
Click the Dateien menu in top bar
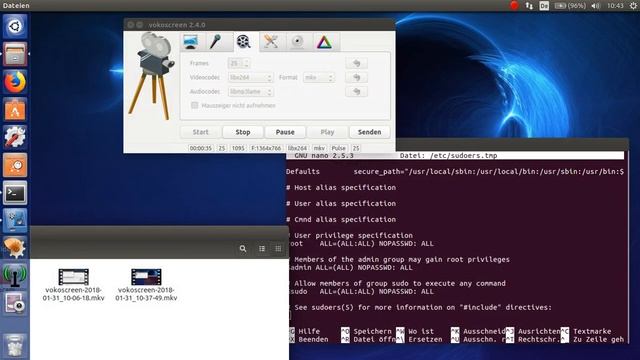tap(16, 5)
